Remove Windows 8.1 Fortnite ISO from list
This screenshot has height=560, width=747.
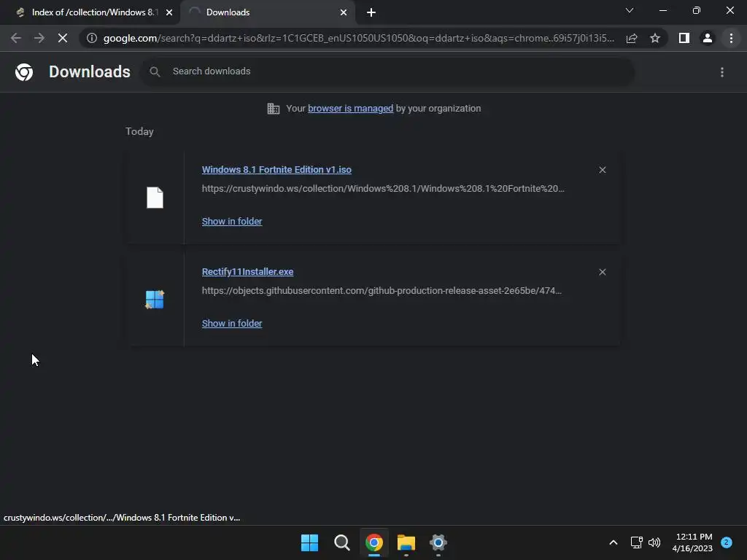pyautogui.click(x=602, y=170)
